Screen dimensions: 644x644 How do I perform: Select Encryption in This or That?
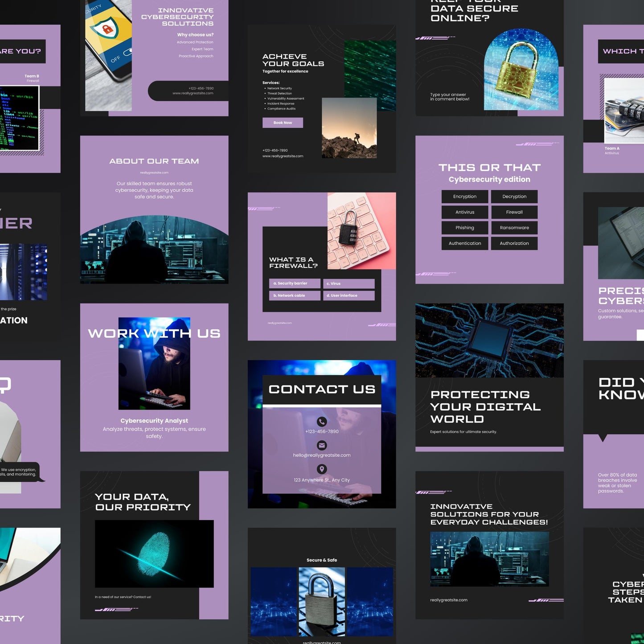465,197
